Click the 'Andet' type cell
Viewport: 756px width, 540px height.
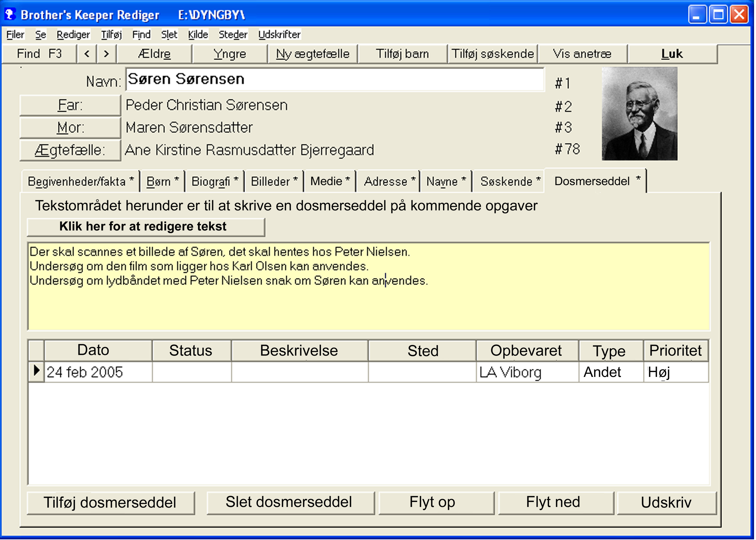pos(611,372)
